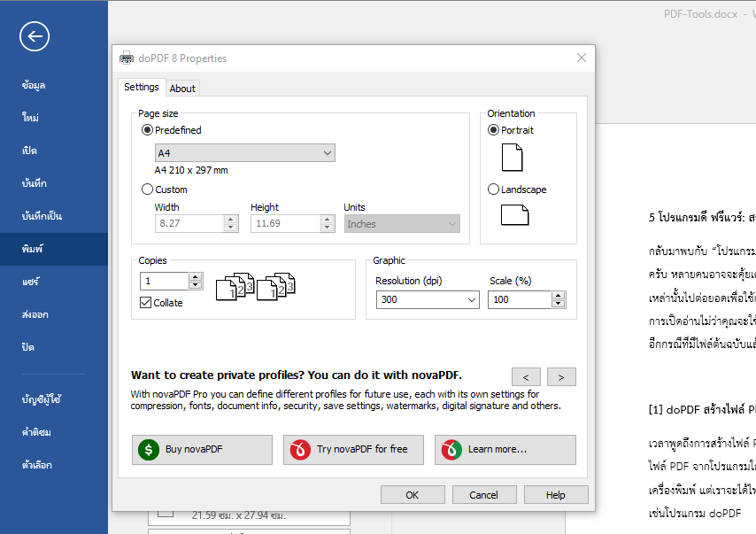Click Try novaPDF for free button
Image resolution: width=756 pixels, height=534 pixels.
point(353,450)
